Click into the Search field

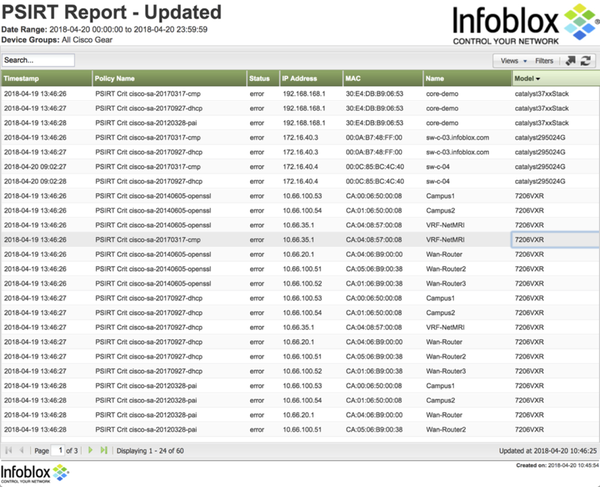click(38, 60)
